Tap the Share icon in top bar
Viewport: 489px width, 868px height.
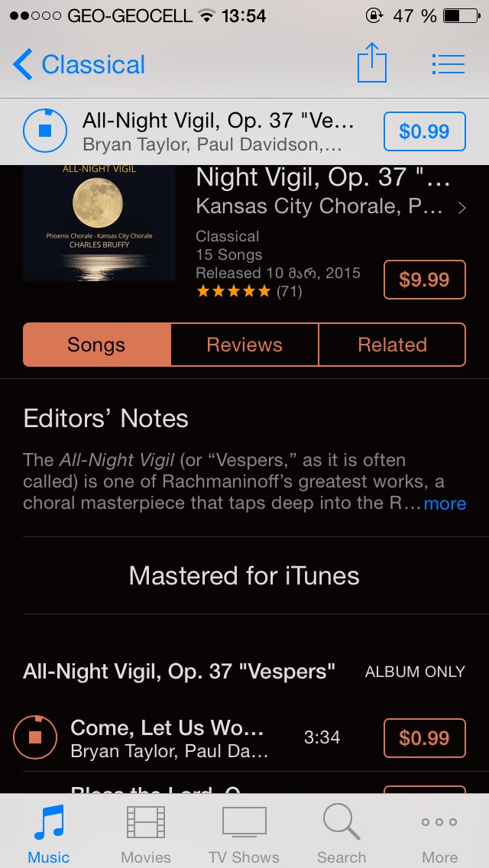coord(371,63)
